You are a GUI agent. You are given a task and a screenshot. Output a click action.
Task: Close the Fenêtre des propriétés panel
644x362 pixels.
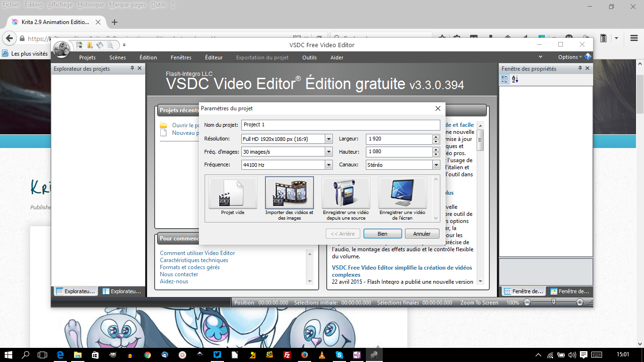coord(587,68)
